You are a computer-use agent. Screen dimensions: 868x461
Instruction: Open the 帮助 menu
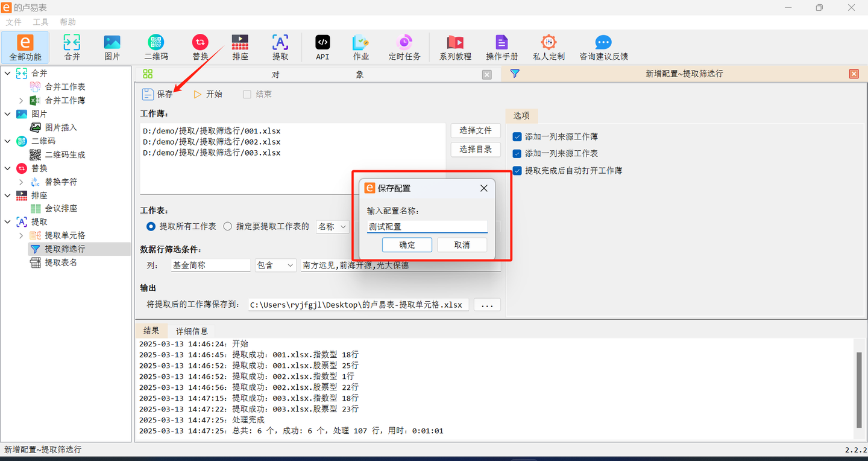[68, 22]
